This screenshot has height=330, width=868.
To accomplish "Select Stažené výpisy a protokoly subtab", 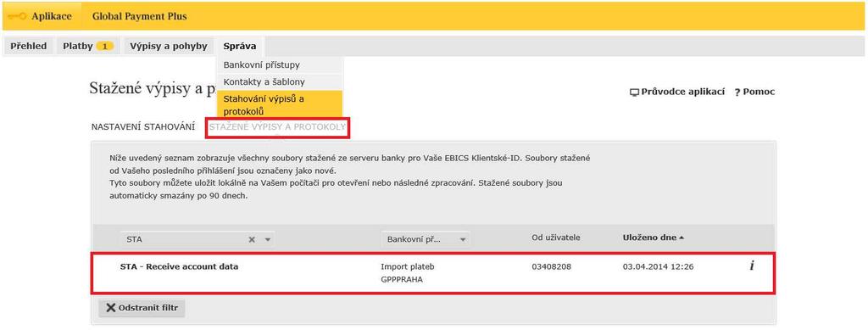I will (x=277, y=128).
